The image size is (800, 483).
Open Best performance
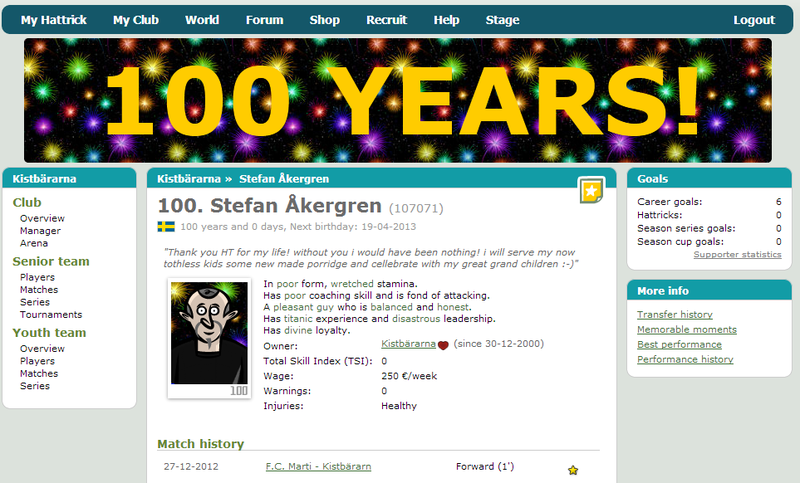[x=679, y=344]
